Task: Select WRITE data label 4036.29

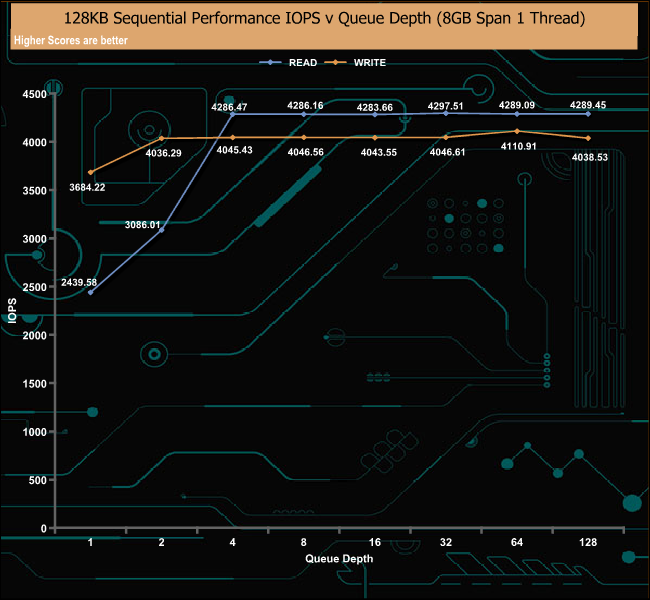Action: pyautogui.click(x=163, y=153)
